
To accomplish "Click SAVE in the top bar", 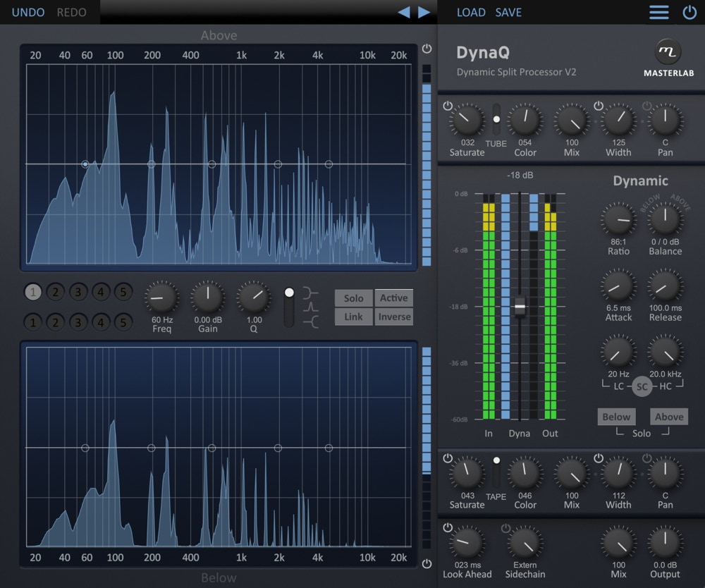I will (x=508, y=12).
